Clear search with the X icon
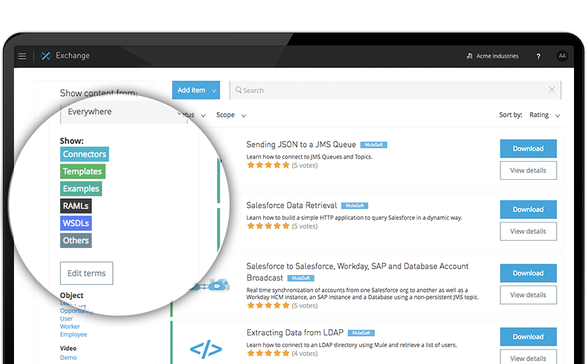The width and height of the screenshot is (588, 364). point(552,90)
